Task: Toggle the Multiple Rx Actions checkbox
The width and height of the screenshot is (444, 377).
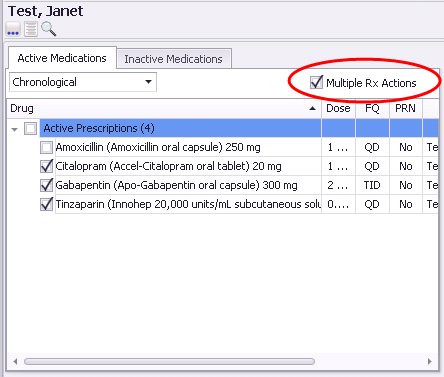Action: (316, 82)
